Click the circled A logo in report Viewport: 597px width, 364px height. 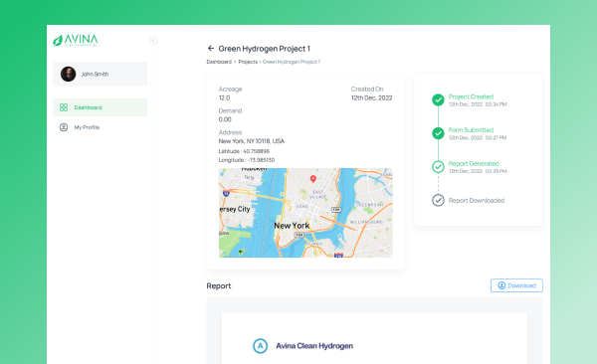(261, 346)
